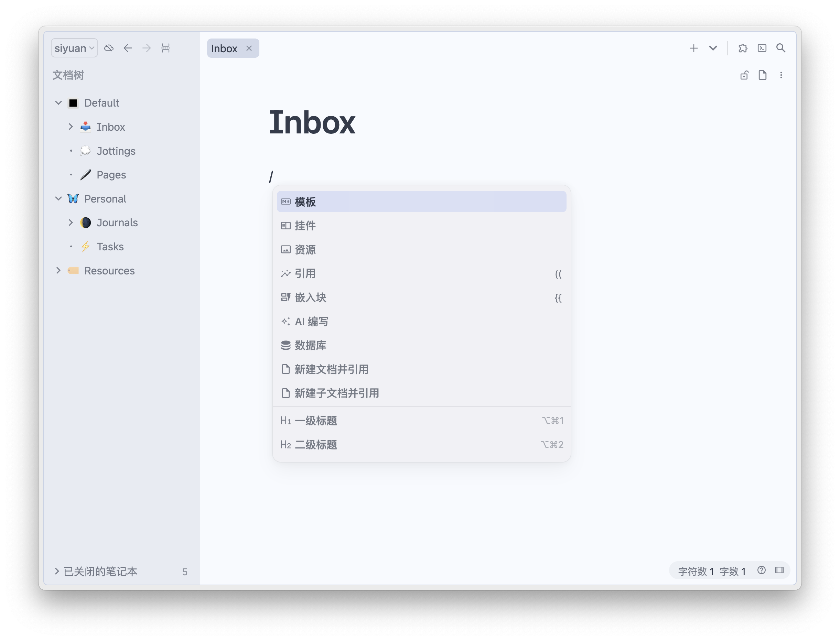Expand the Journals document tree item
This screenshot has height=641, width=840.
click(71, 222)
